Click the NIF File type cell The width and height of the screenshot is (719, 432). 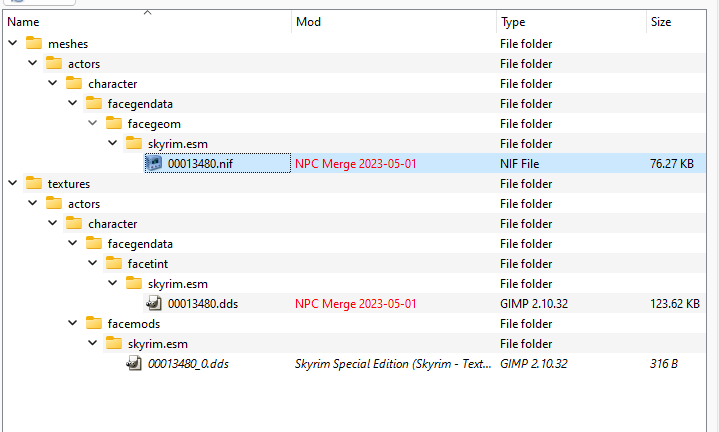pyautogui.click(x=520, y=164)
